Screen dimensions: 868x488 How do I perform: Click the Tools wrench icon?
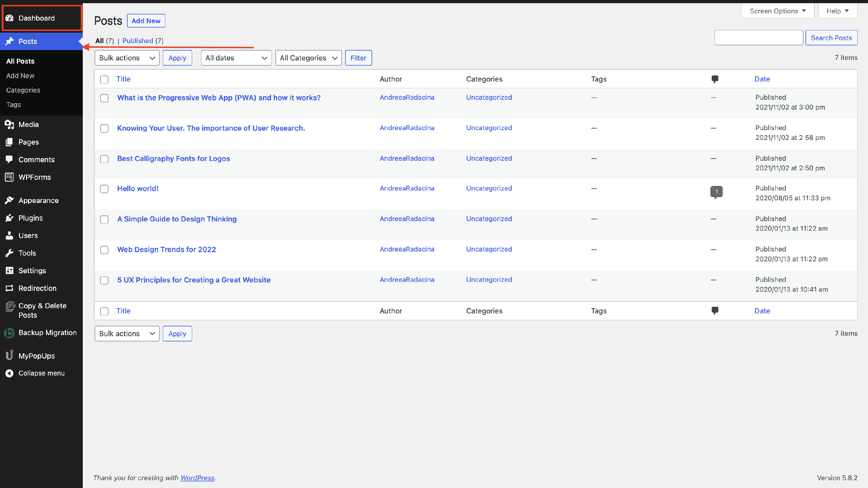[x=10, y=253]
